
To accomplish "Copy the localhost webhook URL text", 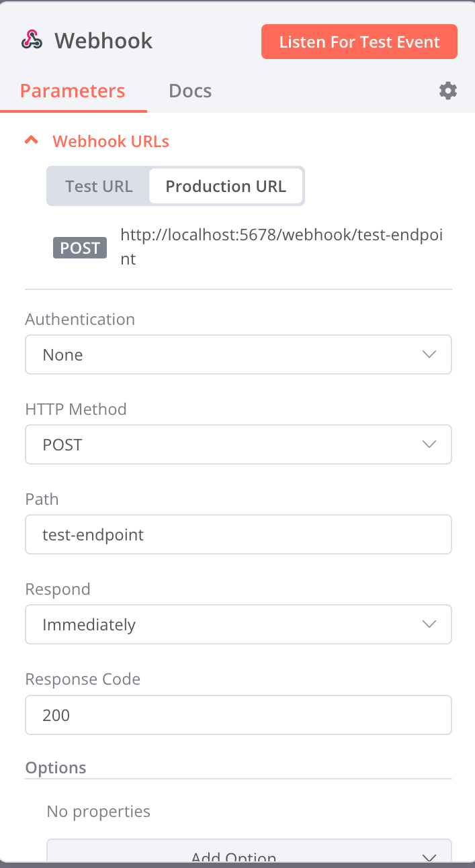I will click(x=281, y=246).
